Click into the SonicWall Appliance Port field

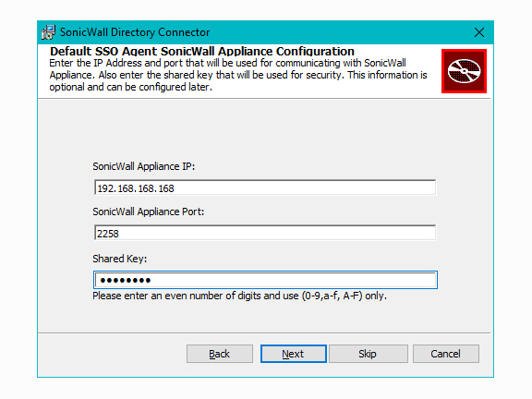(265, 233)
